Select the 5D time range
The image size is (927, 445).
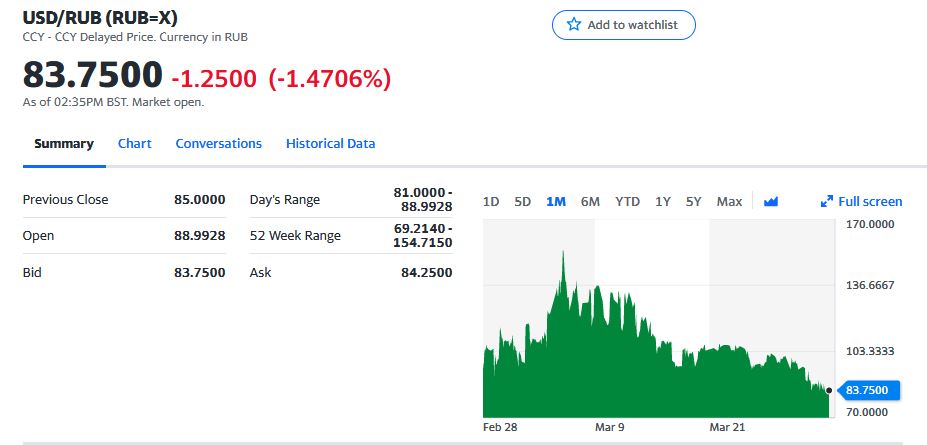(x=522, y=201)
